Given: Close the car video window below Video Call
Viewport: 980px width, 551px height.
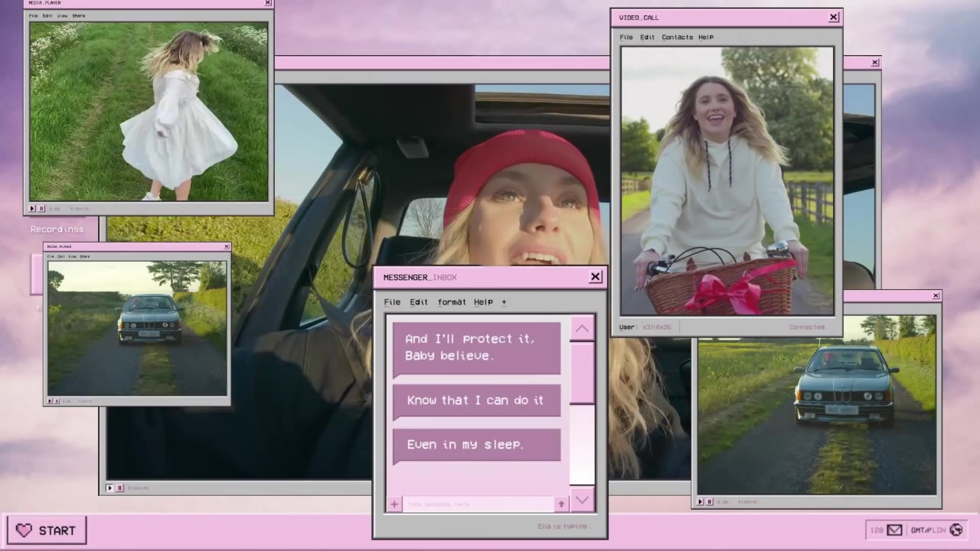Looking at the screenshot, I should coord(936,295).
